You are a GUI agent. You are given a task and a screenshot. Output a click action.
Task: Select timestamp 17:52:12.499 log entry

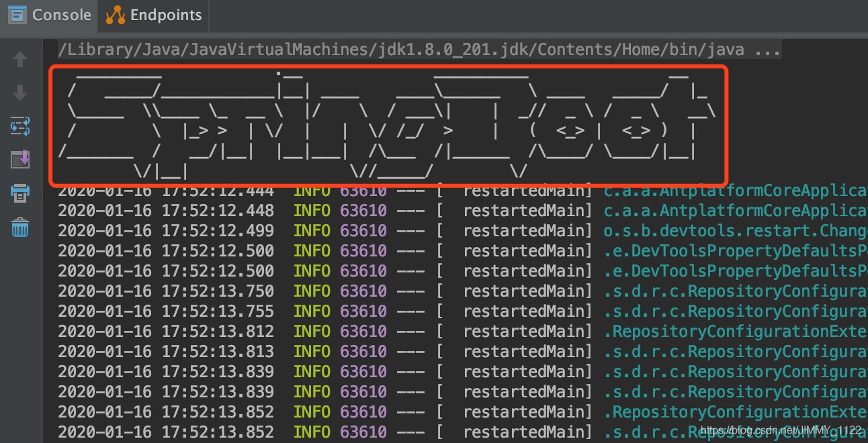tap(166, 231)
